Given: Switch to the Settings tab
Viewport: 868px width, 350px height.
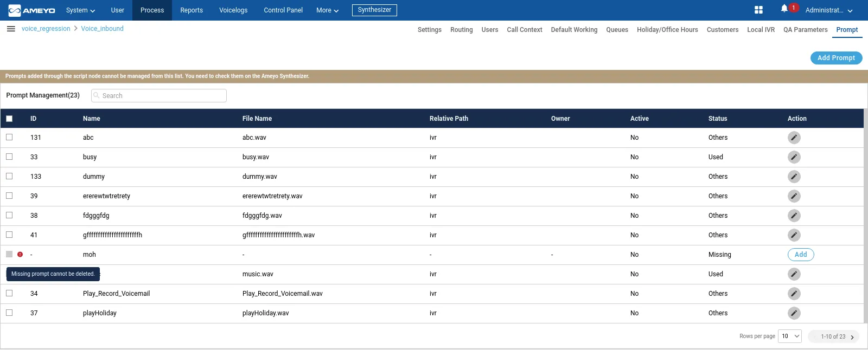Looking at the screenshot, I should click(430, 30).
